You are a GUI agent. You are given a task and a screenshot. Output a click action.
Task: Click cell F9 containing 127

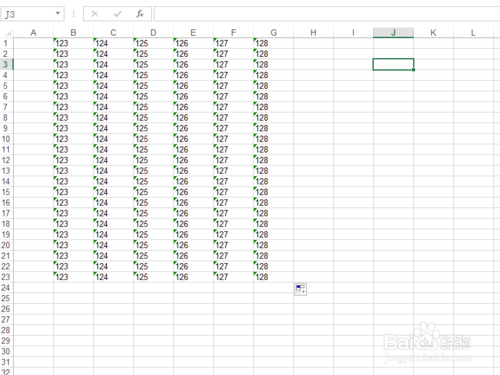pos(233,128)
